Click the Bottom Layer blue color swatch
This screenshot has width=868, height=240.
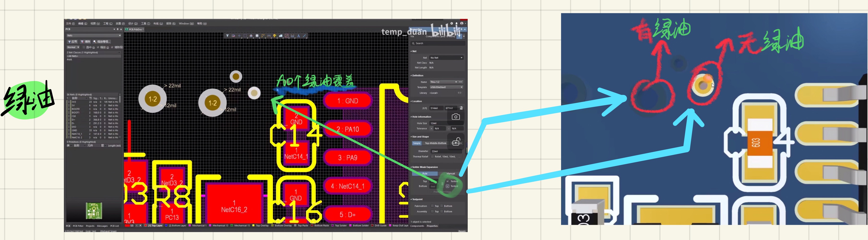(166, 226)
